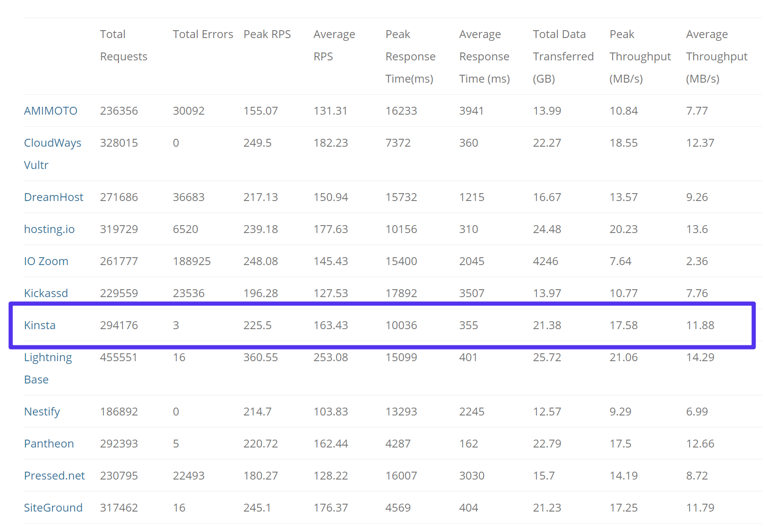Click the Pantheon link

pyautogui.click(x=49, y=444)
